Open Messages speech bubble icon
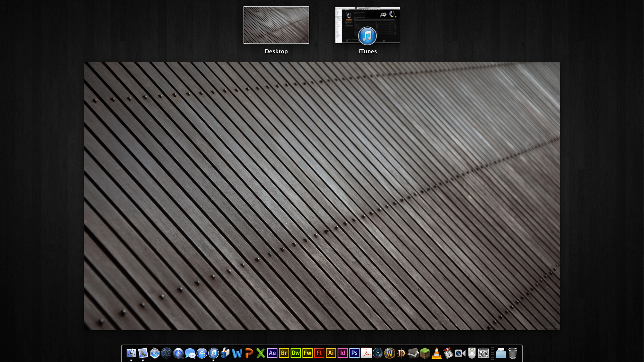This screenshot has width=644, height=362. click(x=190, y=353)
